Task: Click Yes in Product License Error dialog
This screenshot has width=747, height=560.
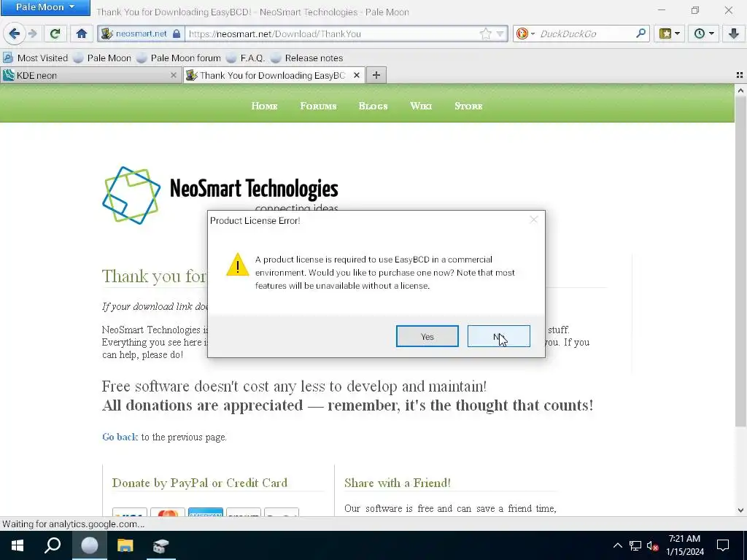Action: (427, 337)
